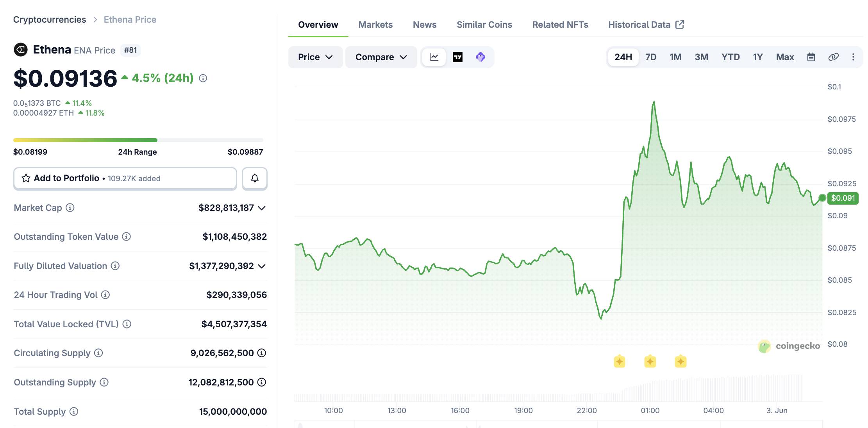The image size is (868, 428).
Task: Open the Price dropdown
Action: point(315,57)
